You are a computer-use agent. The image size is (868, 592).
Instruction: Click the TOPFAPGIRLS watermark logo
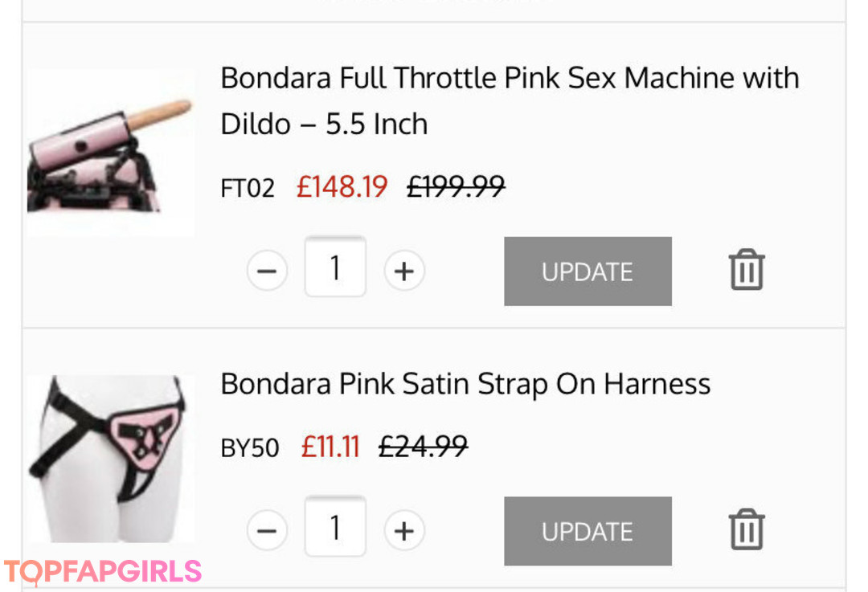point(102,572)
